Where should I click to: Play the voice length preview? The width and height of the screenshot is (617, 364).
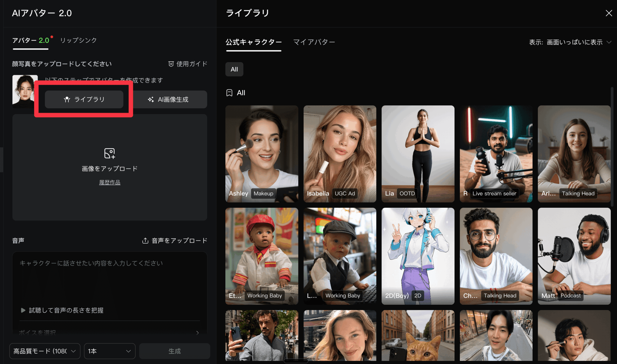coord(23,310)
